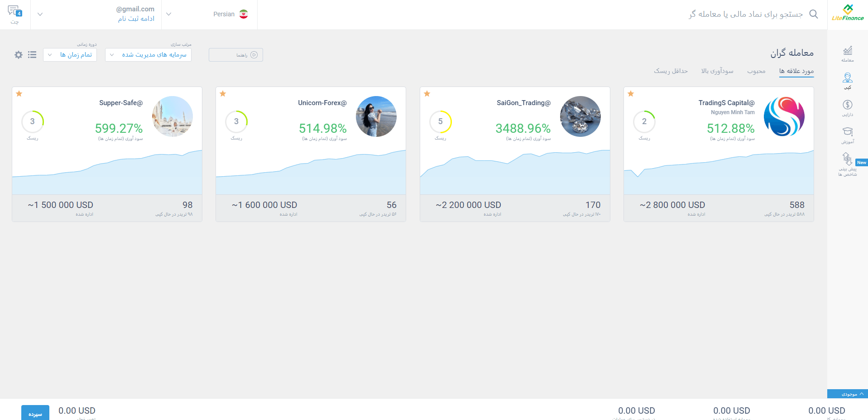
Task: Unfavorite TradingS Capital with star icon
Action: pos(631,94)
